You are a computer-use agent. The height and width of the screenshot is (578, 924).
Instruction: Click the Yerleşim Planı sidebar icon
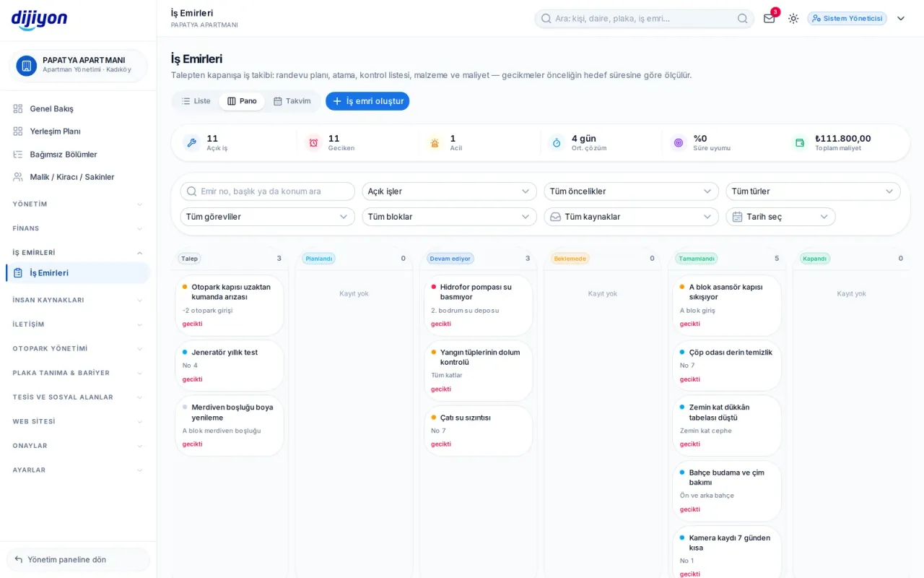(x=18, y=131)
